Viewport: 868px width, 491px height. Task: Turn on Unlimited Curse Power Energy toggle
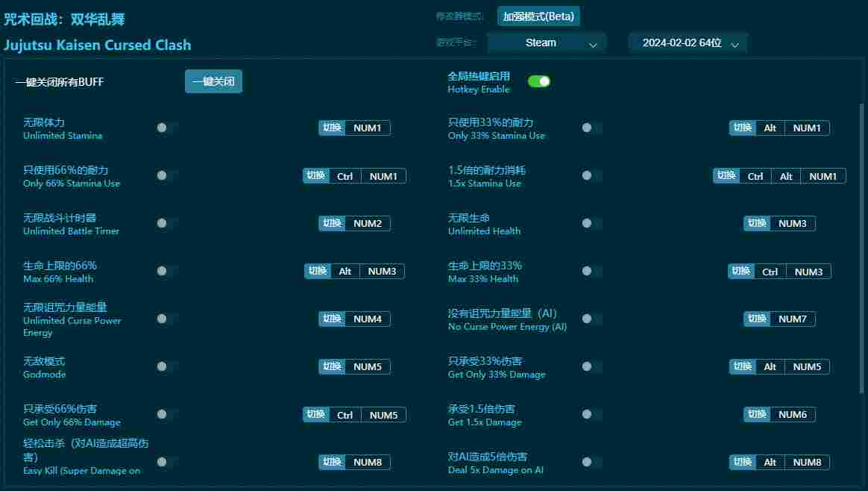tap(166, 318)
